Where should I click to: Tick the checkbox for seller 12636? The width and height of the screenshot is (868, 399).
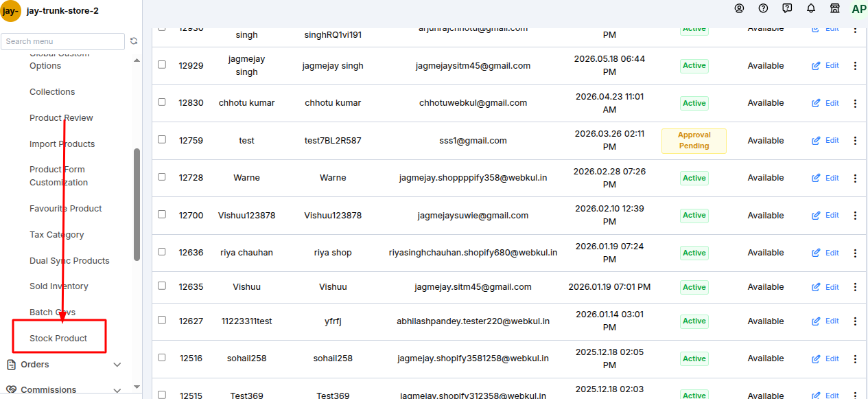162,251
